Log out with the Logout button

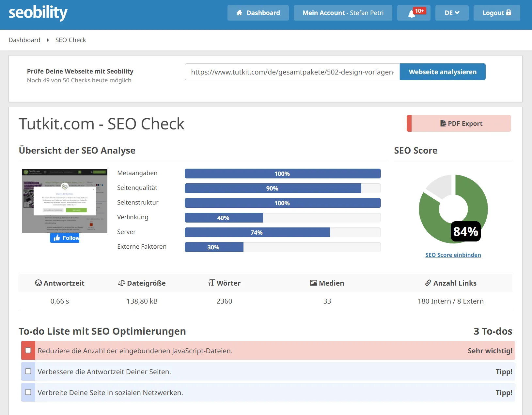pos(497,13)
